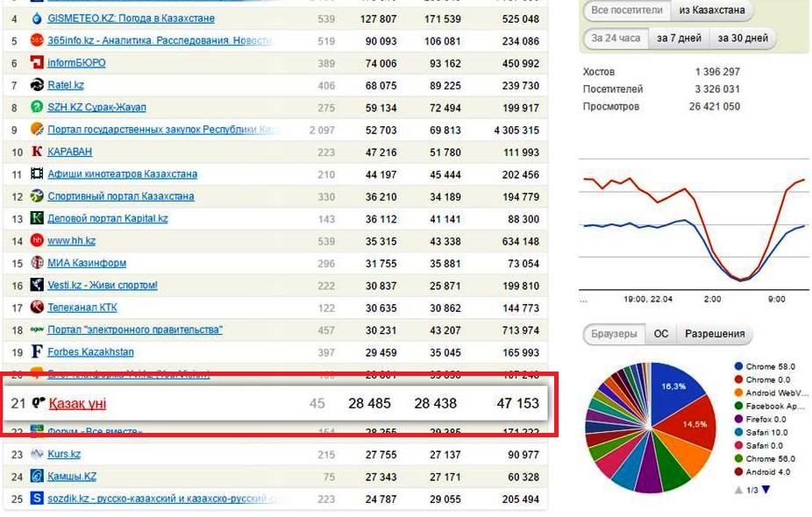Viewport: 812px width, 517px height.
Task: Click the Kurs.kz wave favicon
Action: click(37, 454)
